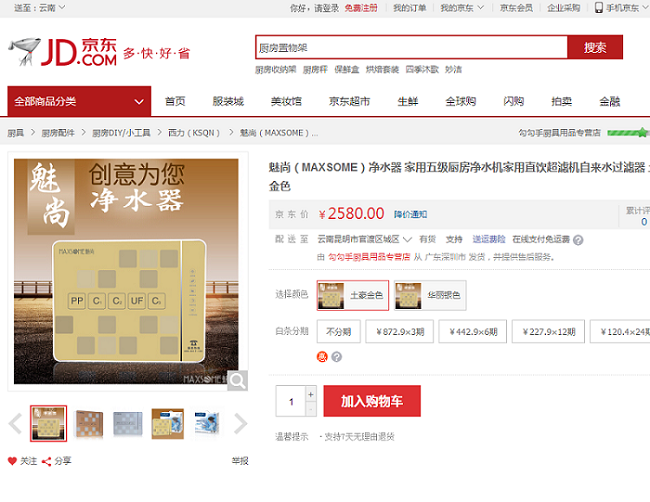Click the 送运费险 link
This screenshot has height=502, width=650.
[489, 239]
